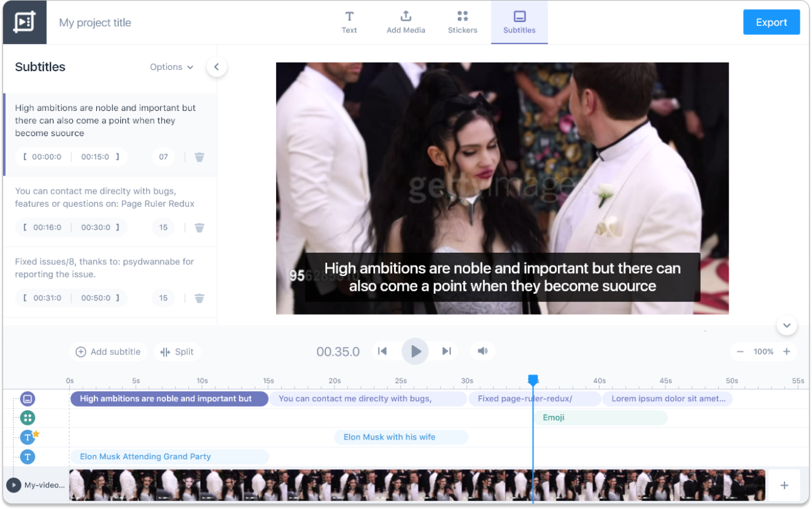Open the Text tab
Image resolution: width=812 pixels, height=509 pixels.
click(349, 22)
